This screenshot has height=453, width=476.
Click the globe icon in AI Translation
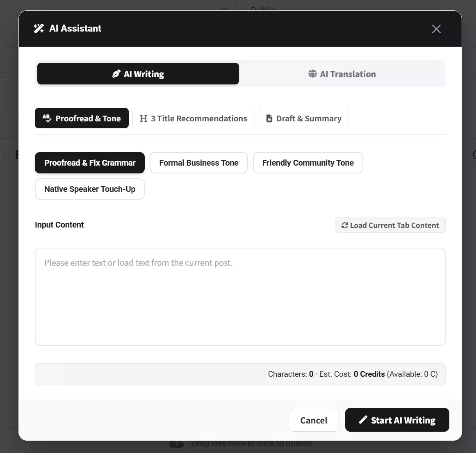point(312,74)
